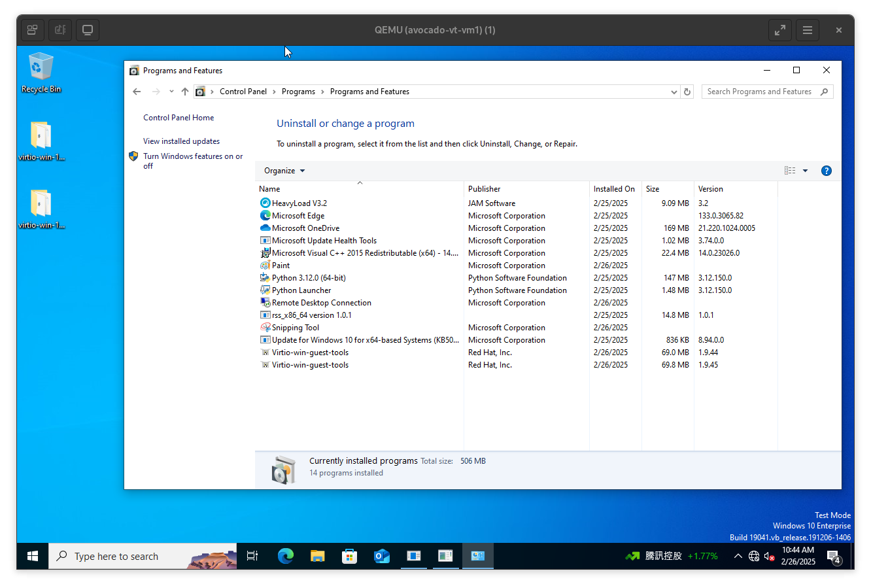Sort programs by Installed On column
This screenshot has width=871, height=588.
pyautogui.click(x=615, y=188)
